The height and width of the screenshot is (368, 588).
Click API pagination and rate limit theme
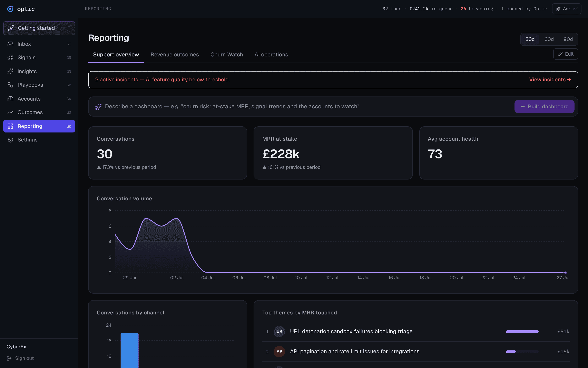pyautogui.click(x=354, y=351)
